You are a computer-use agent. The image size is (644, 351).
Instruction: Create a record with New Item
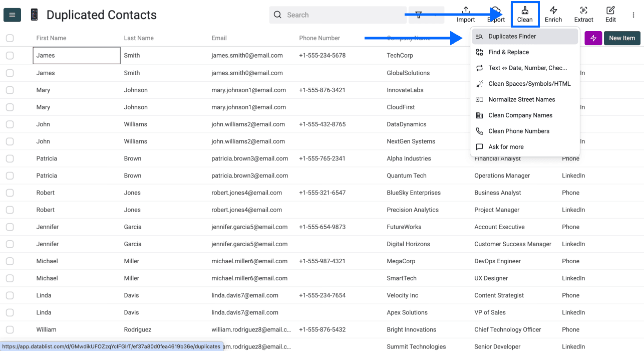click(x=621, y=38)
